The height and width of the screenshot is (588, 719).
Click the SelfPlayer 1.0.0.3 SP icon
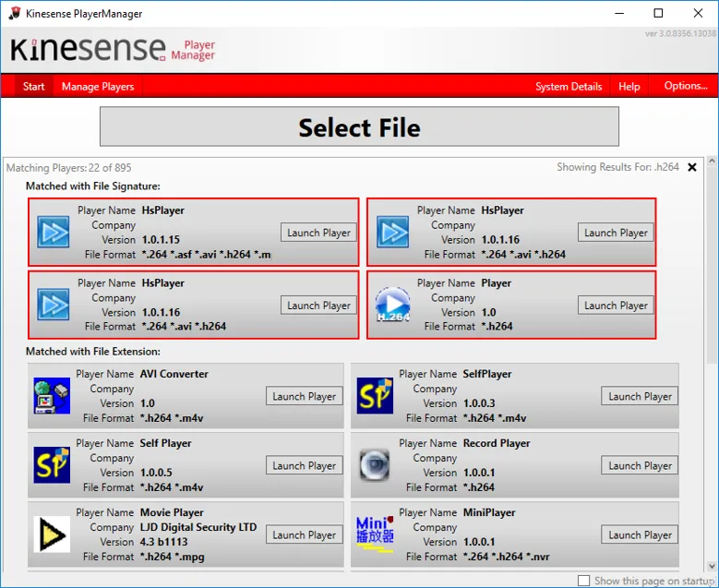(x=375, y=396)
